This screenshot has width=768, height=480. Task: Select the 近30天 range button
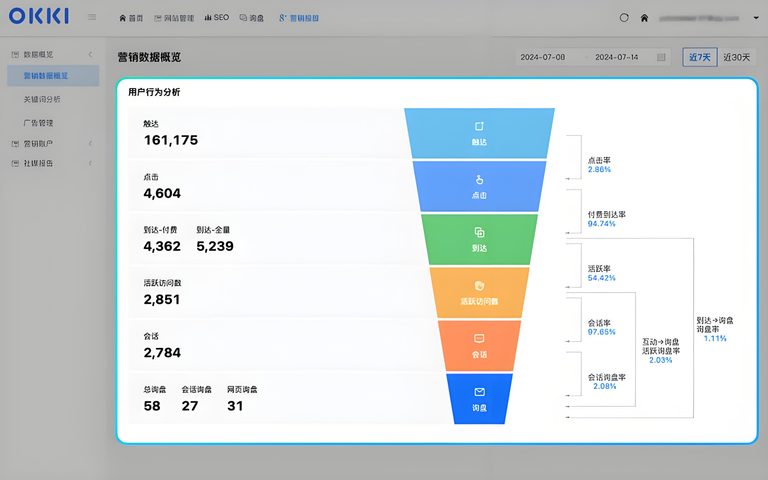(x=737, y=57)
